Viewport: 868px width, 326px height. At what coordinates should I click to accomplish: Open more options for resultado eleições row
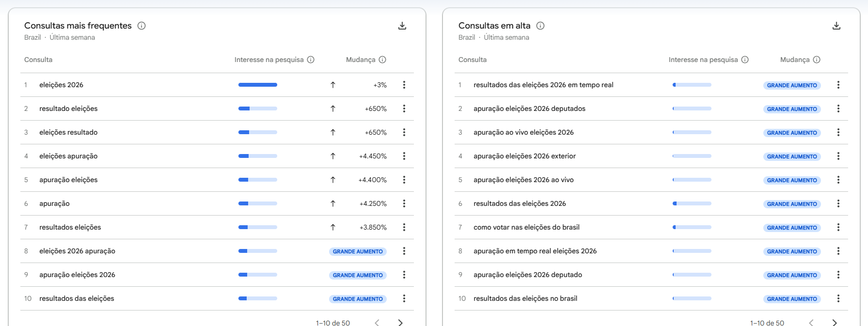[404, 109]
